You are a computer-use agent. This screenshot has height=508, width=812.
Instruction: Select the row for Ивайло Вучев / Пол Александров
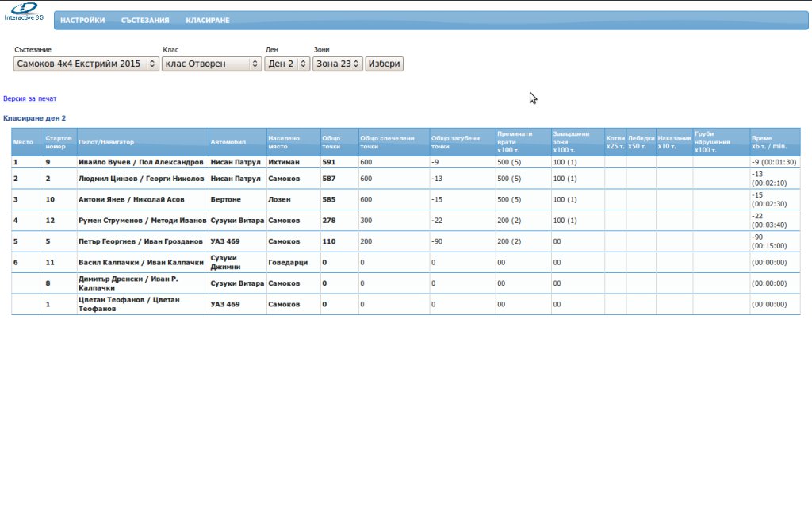coord(140,162)
